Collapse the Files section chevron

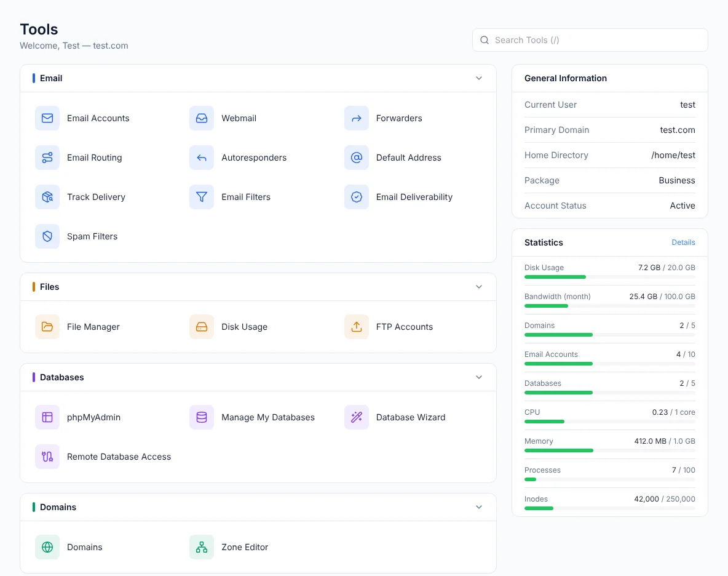click(479, 287)
